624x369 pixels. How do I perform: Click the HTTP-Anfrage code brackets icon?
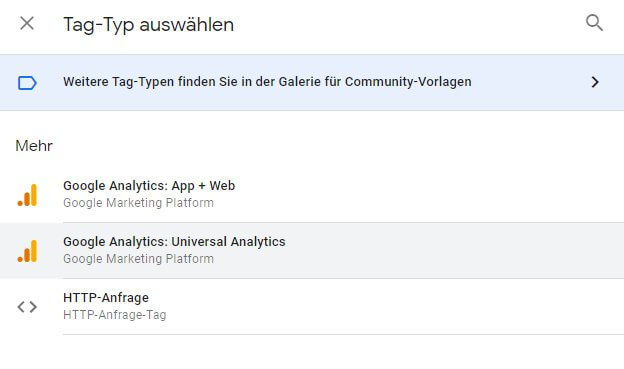click(27, 307)
